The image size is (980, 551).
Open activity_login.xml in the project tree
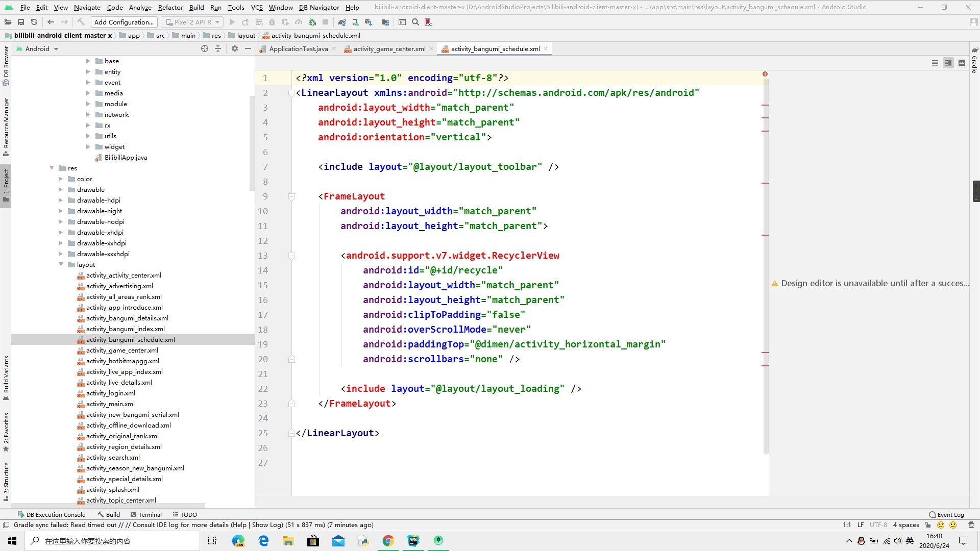pyautogui.click(x=110, y=393)
